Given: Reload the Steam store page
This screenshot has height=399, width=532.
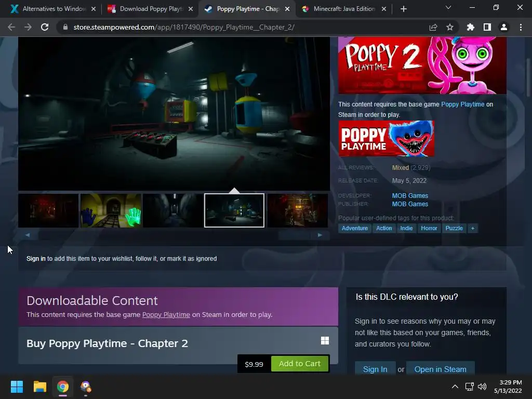Looking at the screenshot, I should [x=45, y=27].
